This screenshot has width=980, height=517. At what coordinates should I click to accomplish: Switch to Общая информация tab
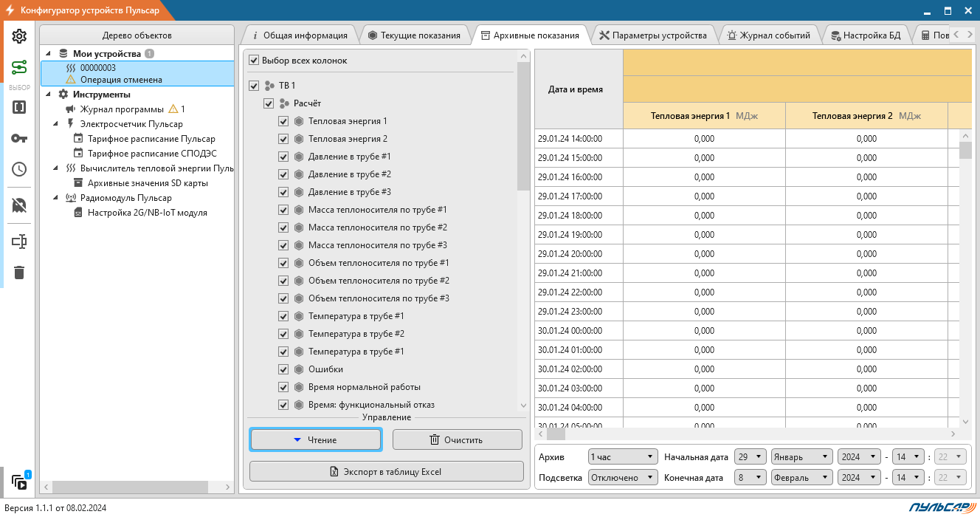point(300,35)
